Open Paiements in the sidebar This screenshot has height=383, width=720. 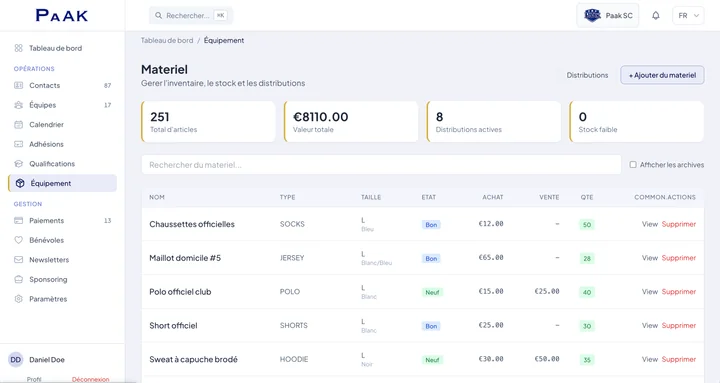(x=62, y=220)
